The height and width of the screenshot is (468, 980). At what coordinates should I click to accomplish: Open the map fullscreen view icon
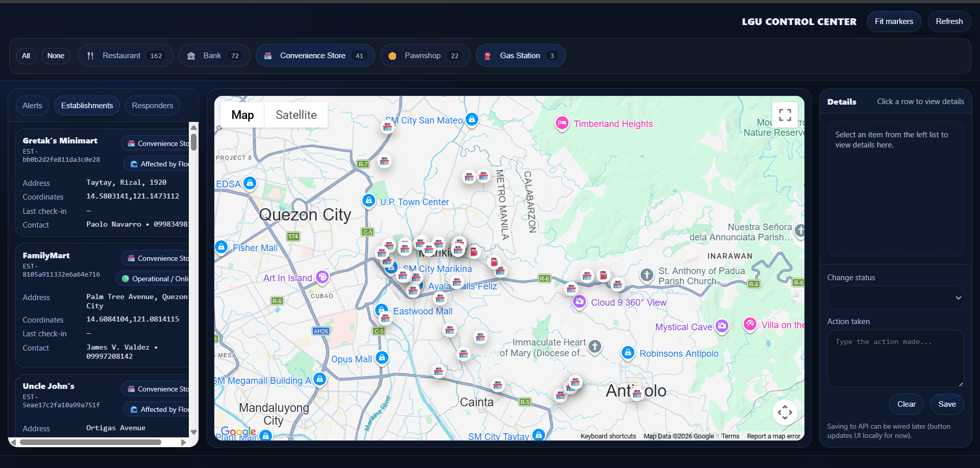click(x=785, y=114)
